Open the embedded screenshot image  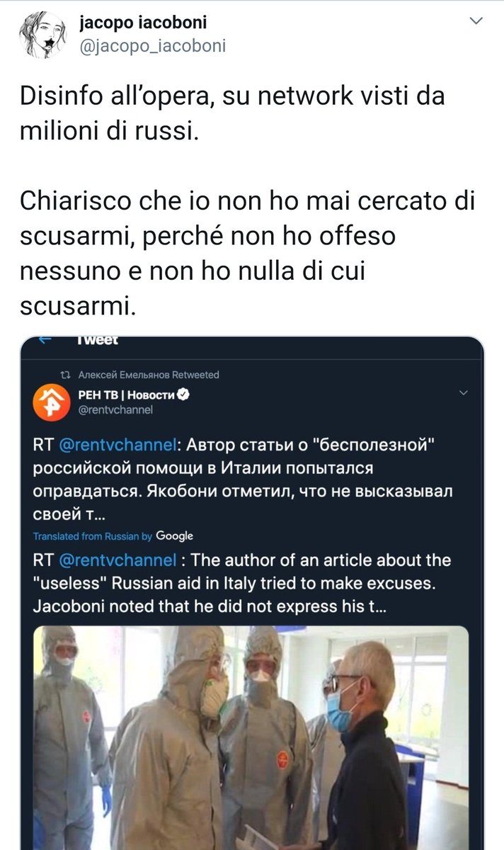coord(251,593)
